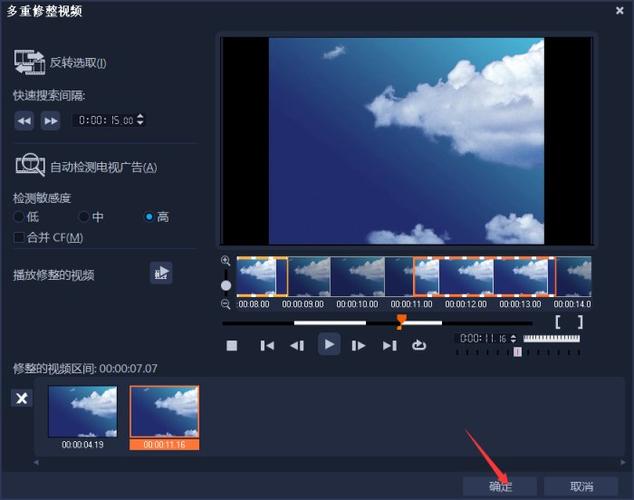Stop playback with the square button
Screen dimensions: 634x500
pyautogui.click(x=232, y=346)
